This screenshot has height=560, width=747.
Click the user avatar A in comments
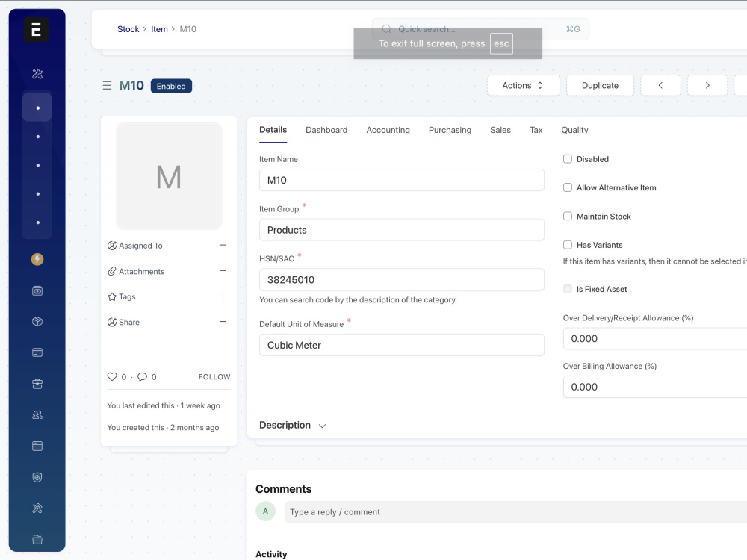tap(265, 511)
